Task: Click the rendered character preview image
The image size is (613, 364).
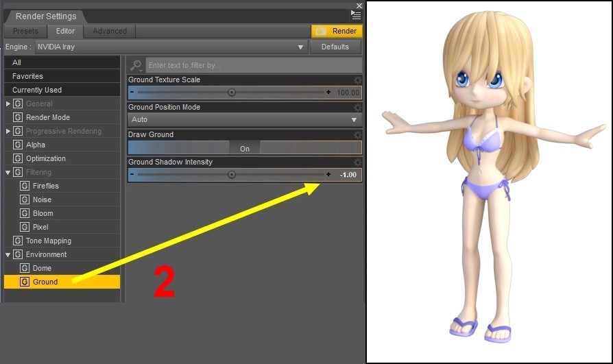Action: pyautogui.click(x=489, y=182)
